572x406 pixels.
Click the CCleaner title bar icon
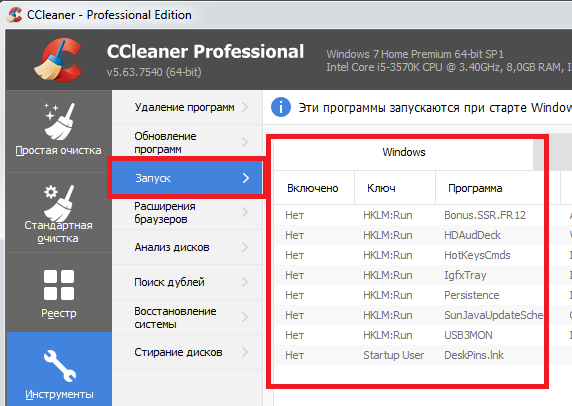[x=15, y=15]
